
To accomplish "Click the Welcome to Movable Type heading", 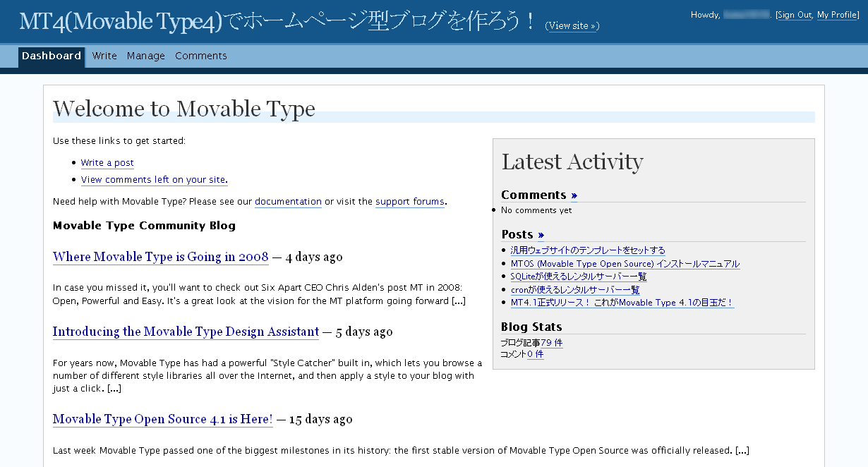I will (x=184, y=109).
